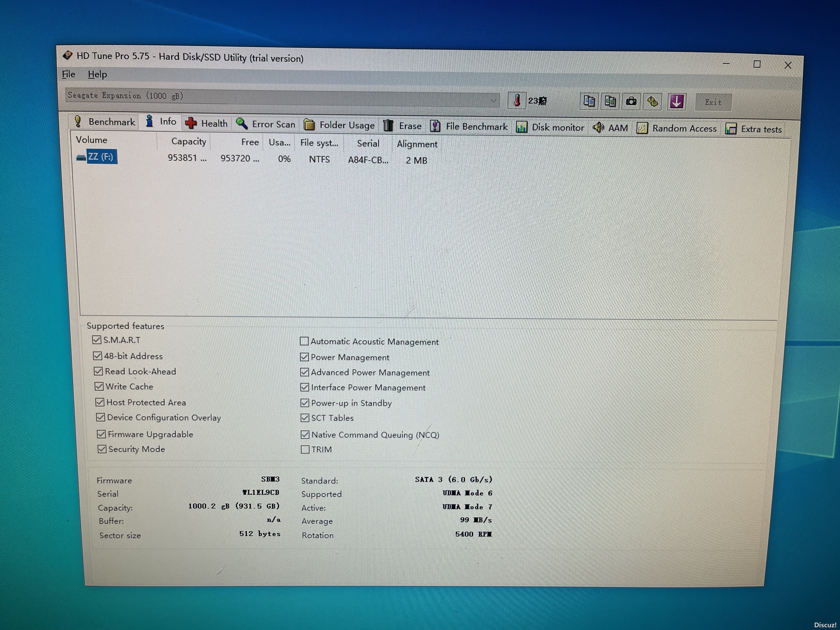Open the AAM tab
This screenshot has height=630, width=840.
610,128
